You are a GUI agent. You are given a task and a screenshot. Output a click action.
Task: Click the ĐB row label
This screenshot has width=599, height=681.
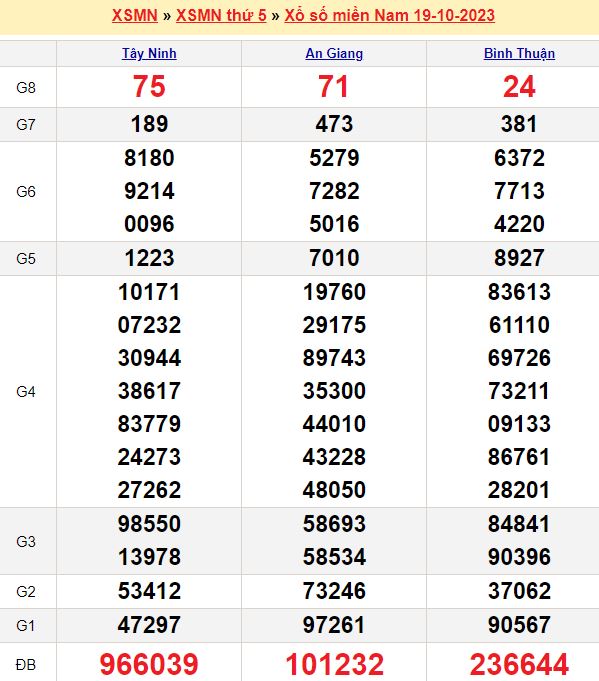coord(26,664)
